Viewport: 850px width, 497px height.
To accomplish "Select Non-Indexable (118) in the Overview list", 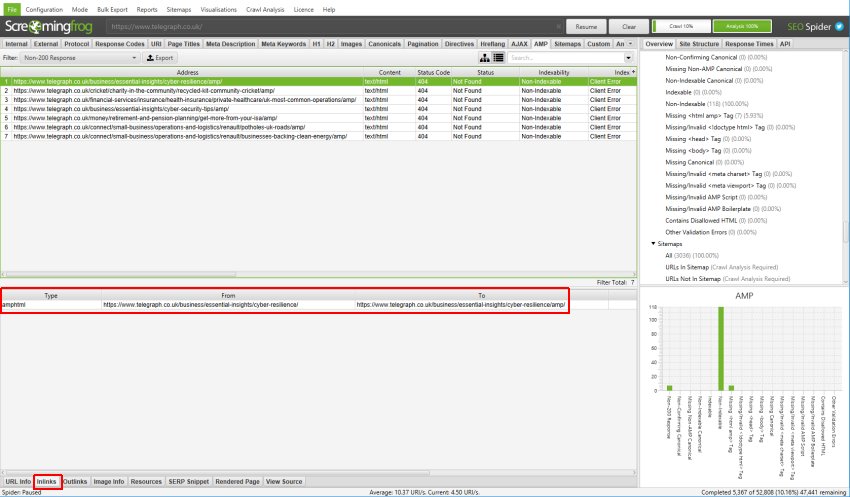I will (x=706, y=104).
